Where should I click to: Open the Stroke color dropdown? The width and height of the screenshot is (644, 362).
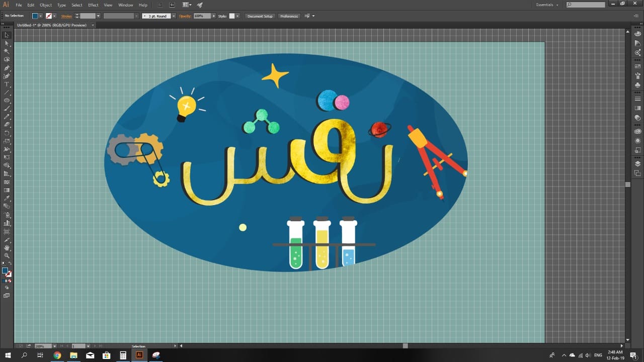[x=54, y=16]
